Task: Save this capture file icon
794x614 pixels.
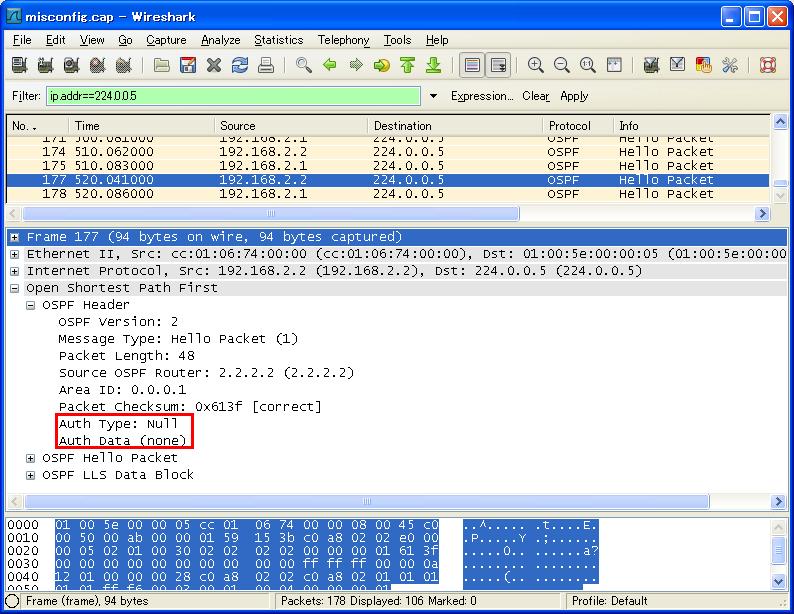Action: tap(188, 65)
